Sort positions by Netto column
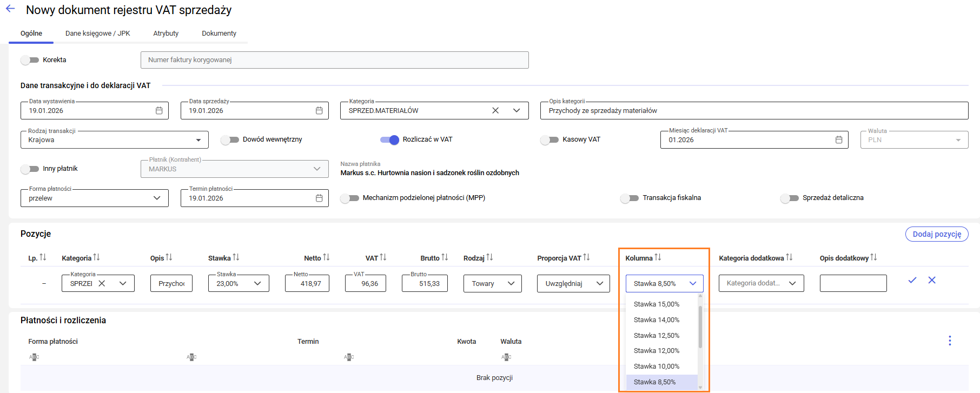Image resolution: width=980 pixels, height=393 pixels. pos(326,258)
